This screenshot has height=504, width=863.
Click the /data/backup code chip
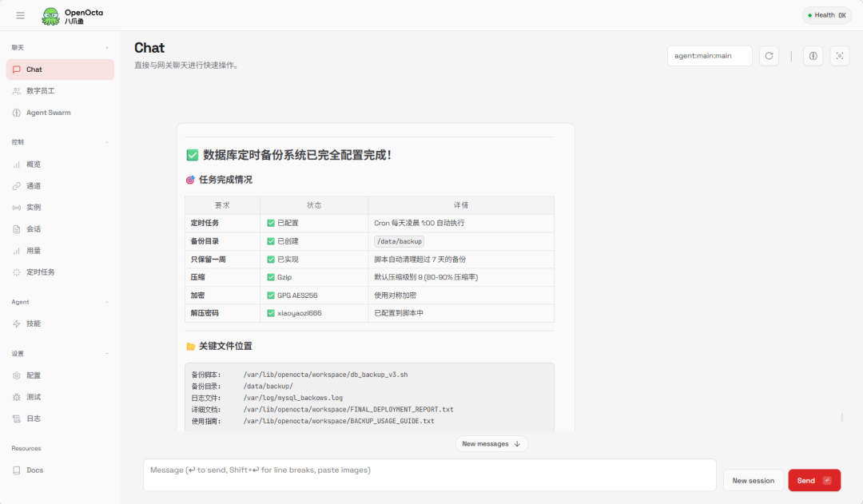point(399,241)
